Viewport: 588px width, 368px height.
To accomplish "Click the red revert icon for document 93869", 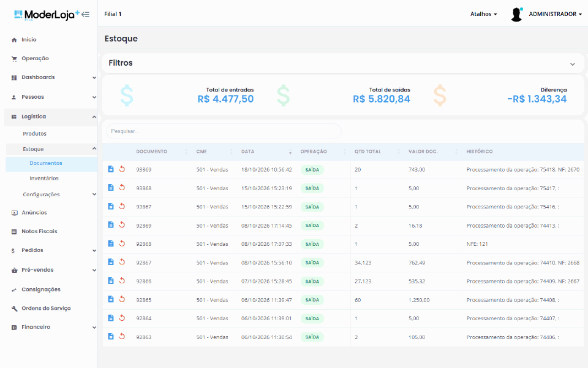I will (x=122, y=169).
